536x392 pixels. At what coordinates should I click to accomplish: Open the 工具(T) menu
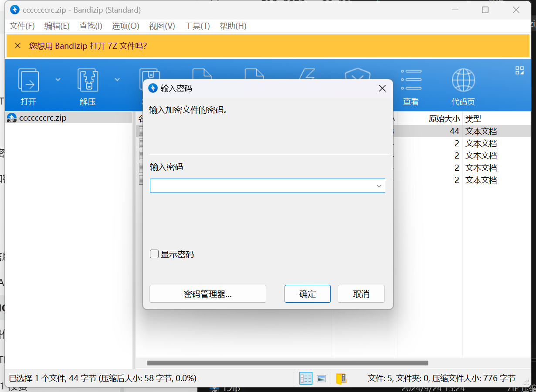197,26
